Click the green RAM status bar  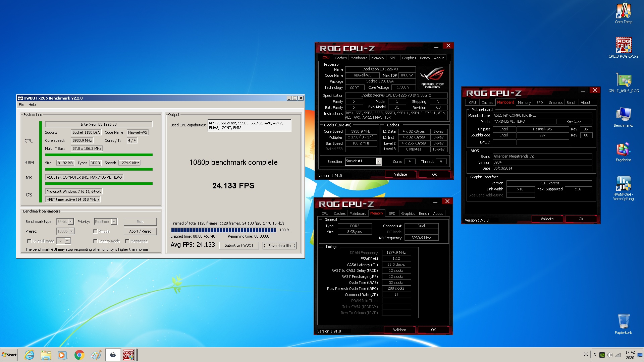pyautogui.click(x=99, y=169)
